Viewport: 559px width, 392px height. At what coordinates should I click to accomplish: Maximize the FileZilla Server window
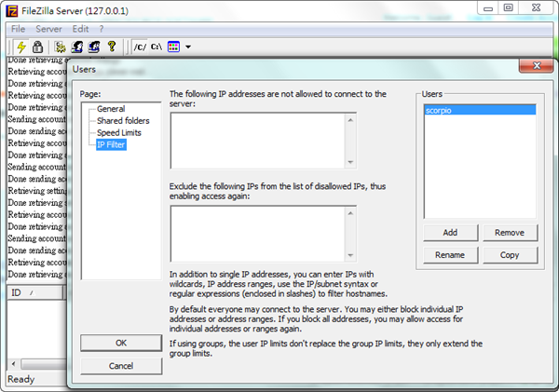tap(509, 7)
